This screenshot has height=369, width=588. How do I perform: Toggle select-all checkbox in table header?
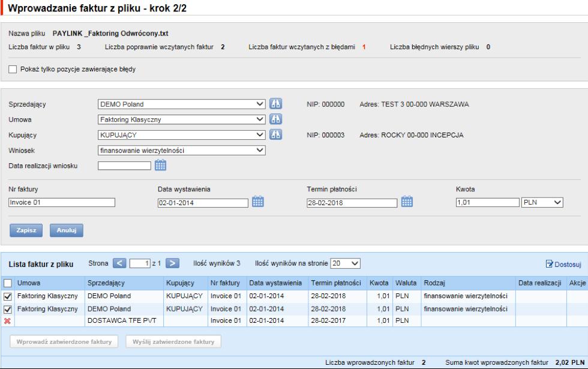point(7,283)
